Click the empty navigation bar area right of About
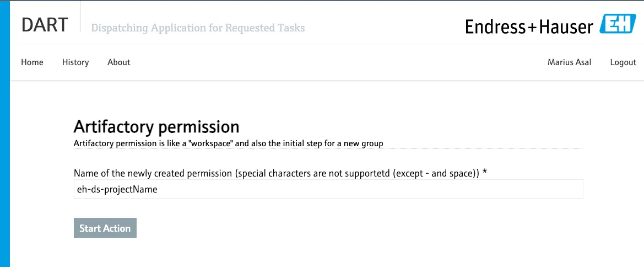 click(x=331, y=62)
